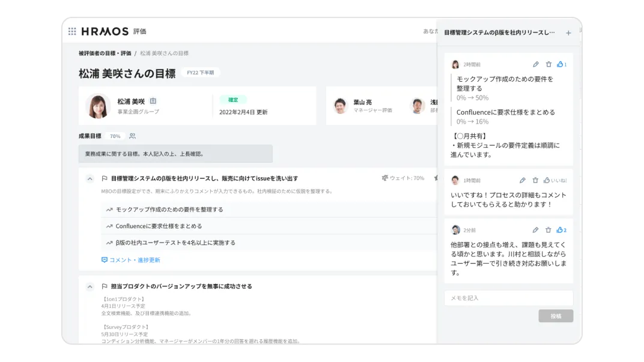
Task: Open a new comment thread with the plus icon
Action: pyautogui.click(x=568, y=33)
